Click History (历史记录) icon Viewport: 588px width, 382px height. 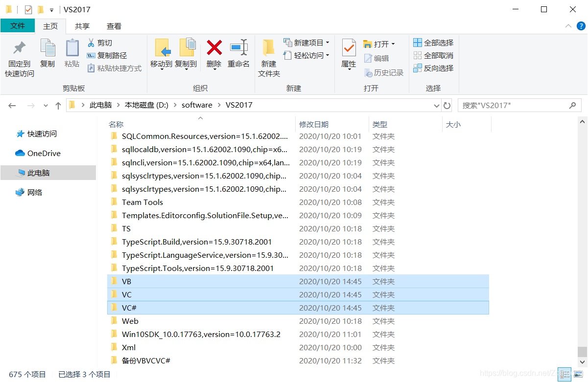[x=368, y=72]
